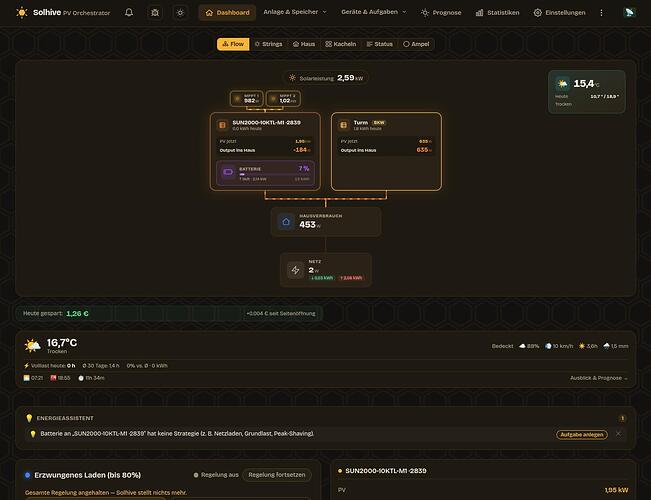
Task: Click the Hausverbrauch house icon
Action: tap(286, 222)
